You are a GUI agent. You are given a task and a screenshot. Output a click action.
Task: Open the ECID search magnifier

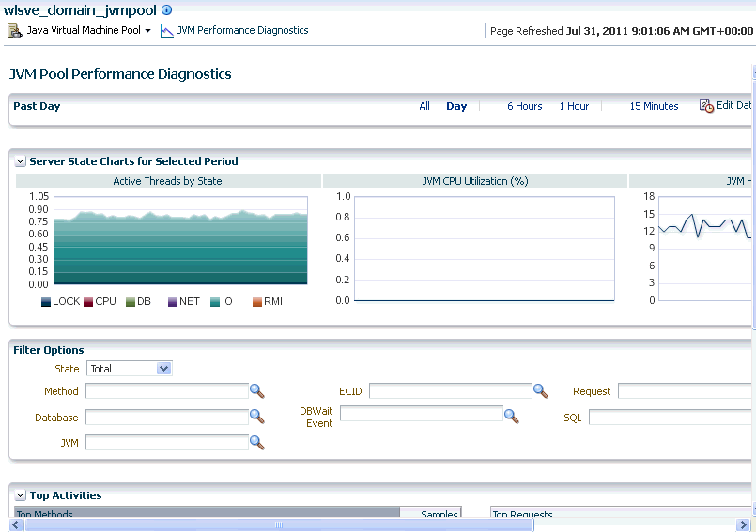coord(540,391)
